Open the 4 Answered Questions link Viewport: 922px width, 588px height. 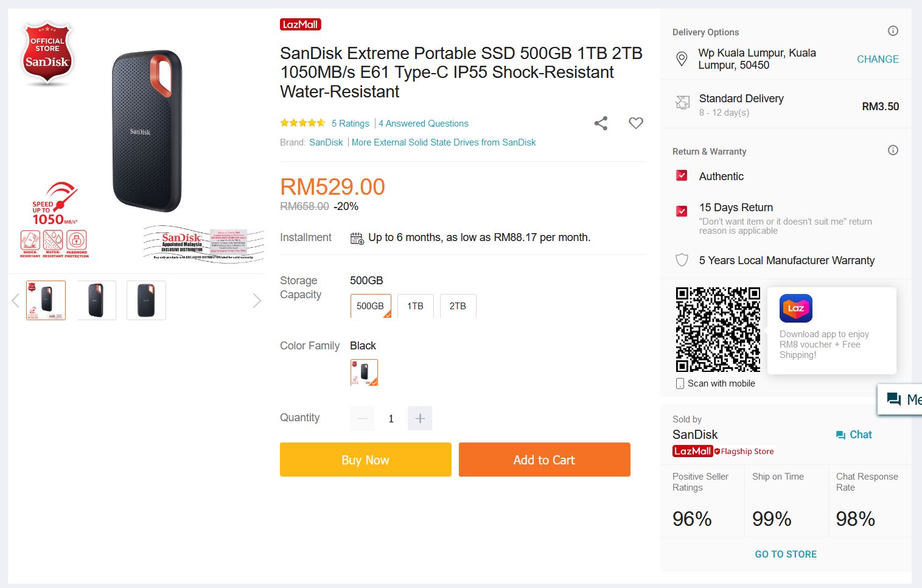424,124
